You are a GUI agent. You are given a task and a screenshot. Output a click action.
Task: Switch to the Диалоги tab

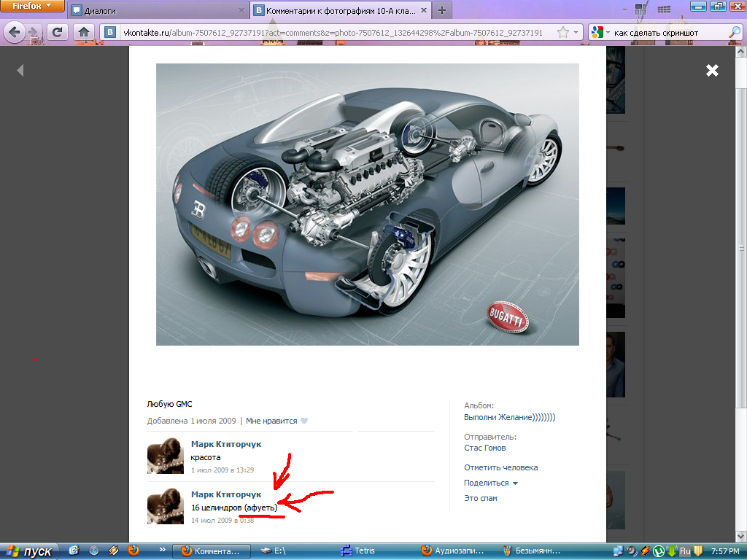pyautogui.click(x=158, y=10)
